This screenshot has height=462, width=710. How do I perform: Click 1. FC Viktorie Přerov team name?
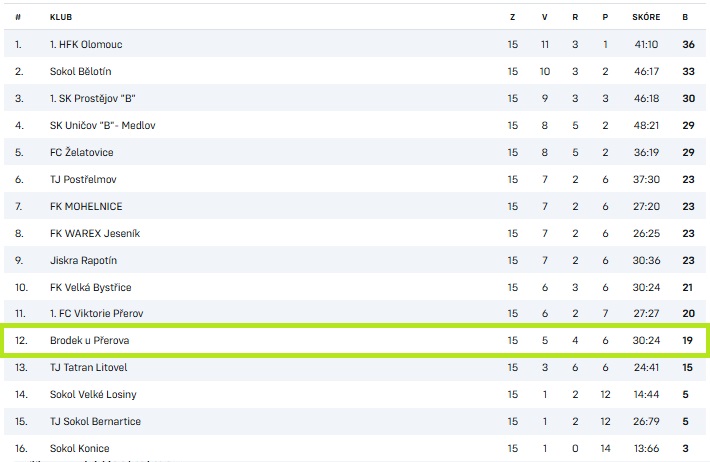tap(97, 315)
